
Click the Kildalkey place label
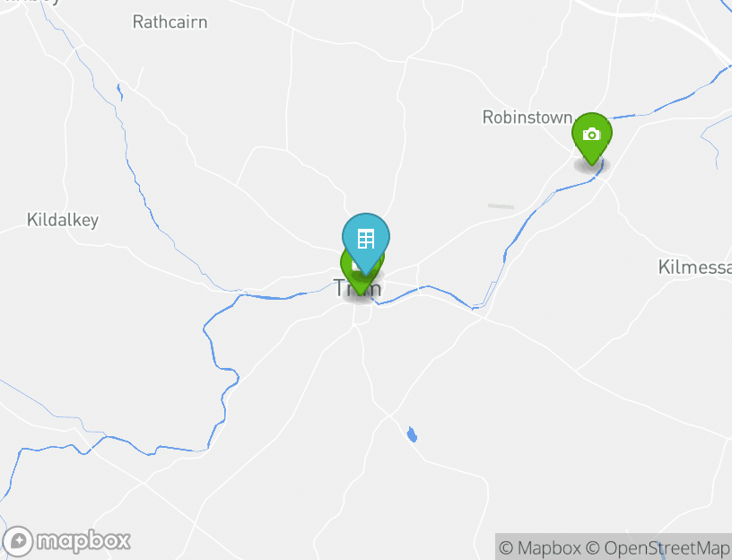click(x=63, y=220)
